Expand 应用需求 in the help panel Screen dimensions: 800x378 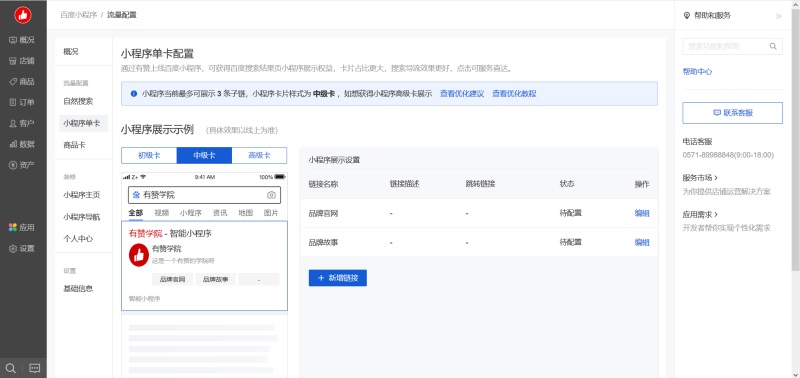(x=701, y=215)
